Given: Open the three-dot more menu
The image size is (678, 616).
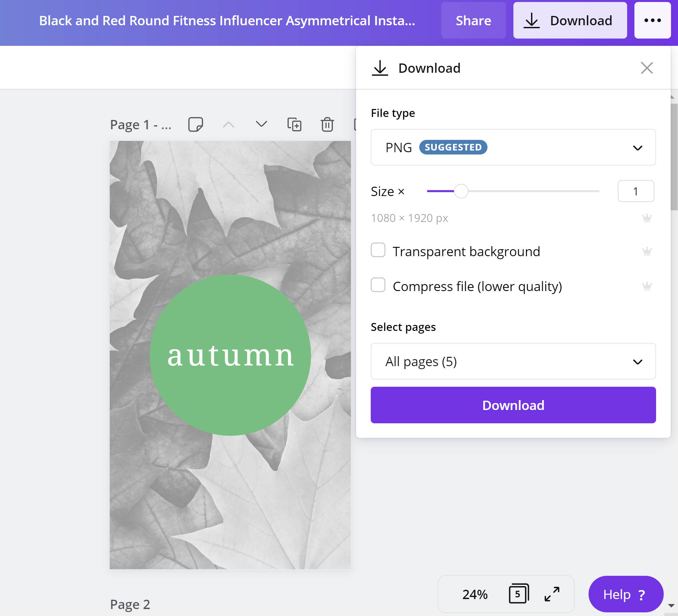Looking at the screenshot, I should [x=652, y=21].
